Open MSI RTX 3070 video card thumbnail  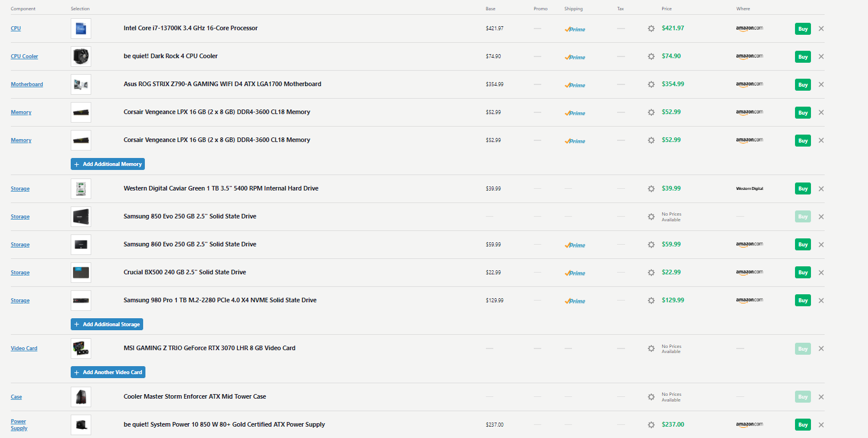(x=81, y=348)
